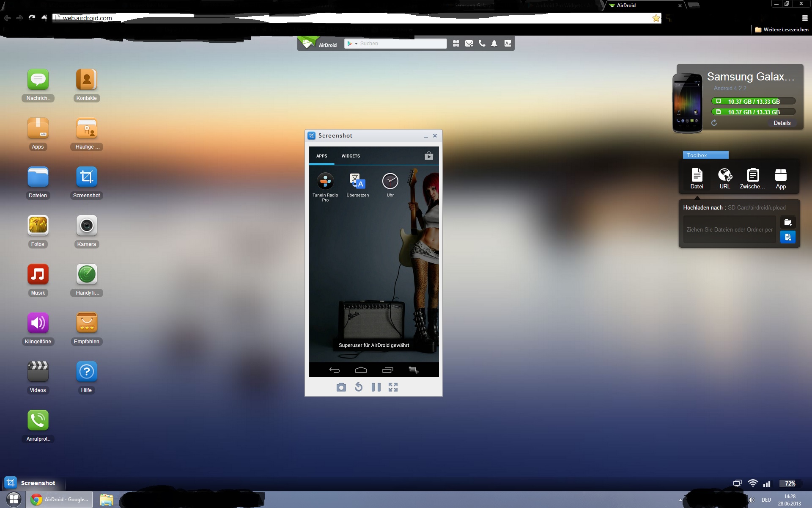Image resolution: width=812 pixels, height=508 pixels.
Task: Switch to APPS tab on phone screen
Action: coord(322,156)
